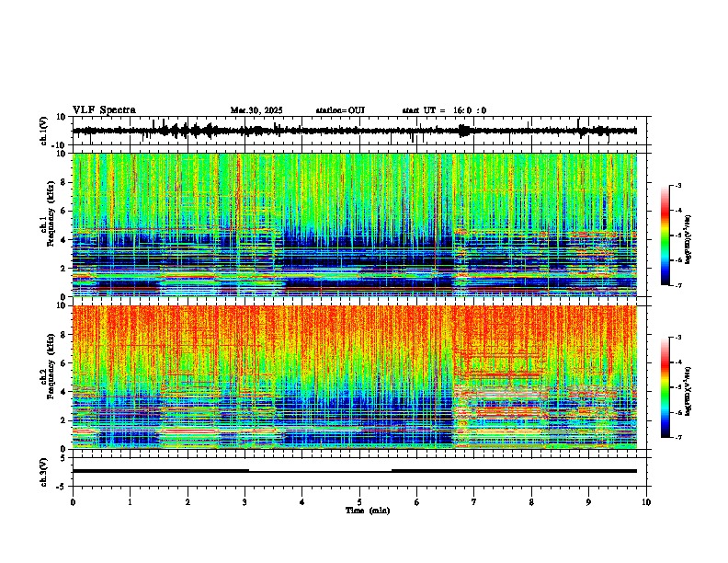Click the "6" kHz tick on ch.1 spectrogram
728x563 pixels.
pos(64,211)
